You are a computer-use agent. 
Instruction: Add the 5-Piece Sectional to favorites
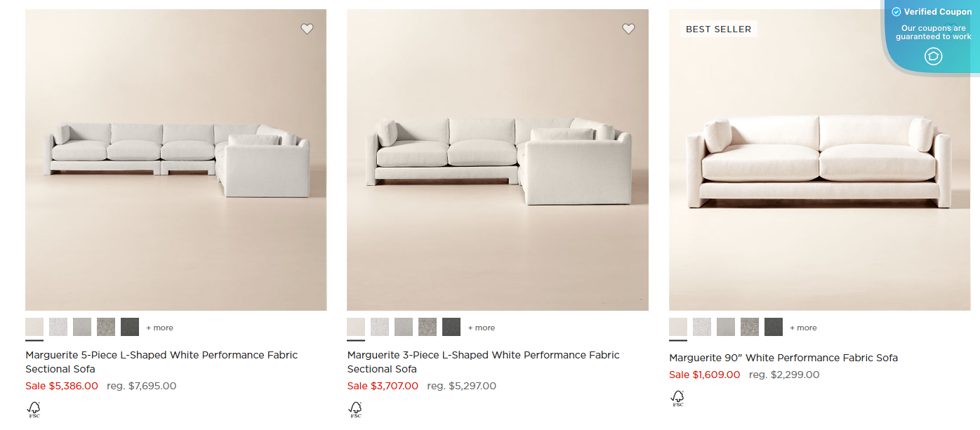point(307,29)
